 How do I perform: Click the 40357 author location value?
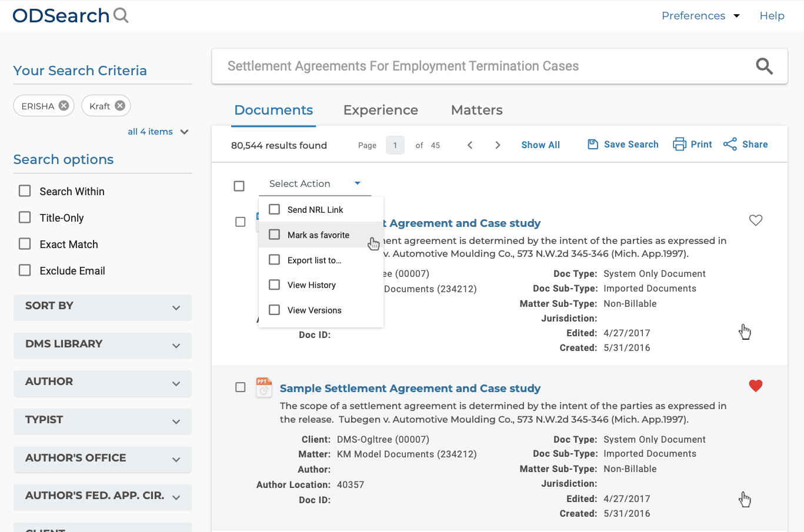pyautogui.click(x=351, y=485)
